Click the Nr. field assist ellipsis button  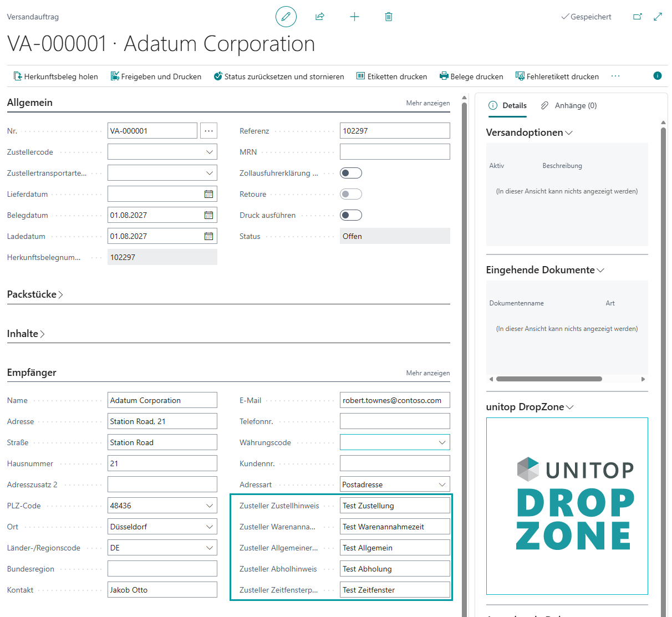208,131
